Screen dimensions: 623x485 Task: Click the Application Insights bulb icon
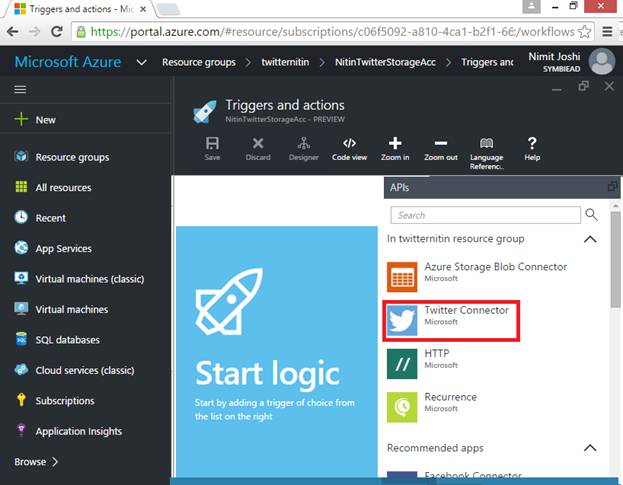(x=21, y=430)
